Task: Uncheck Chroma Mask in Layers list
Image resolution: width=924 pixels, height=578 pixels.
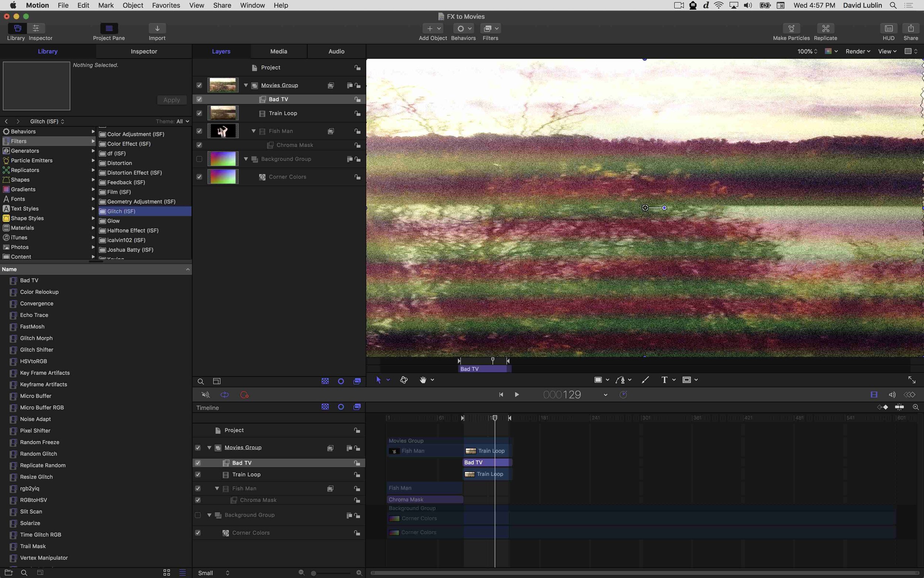Action: (x=199, y=145)
